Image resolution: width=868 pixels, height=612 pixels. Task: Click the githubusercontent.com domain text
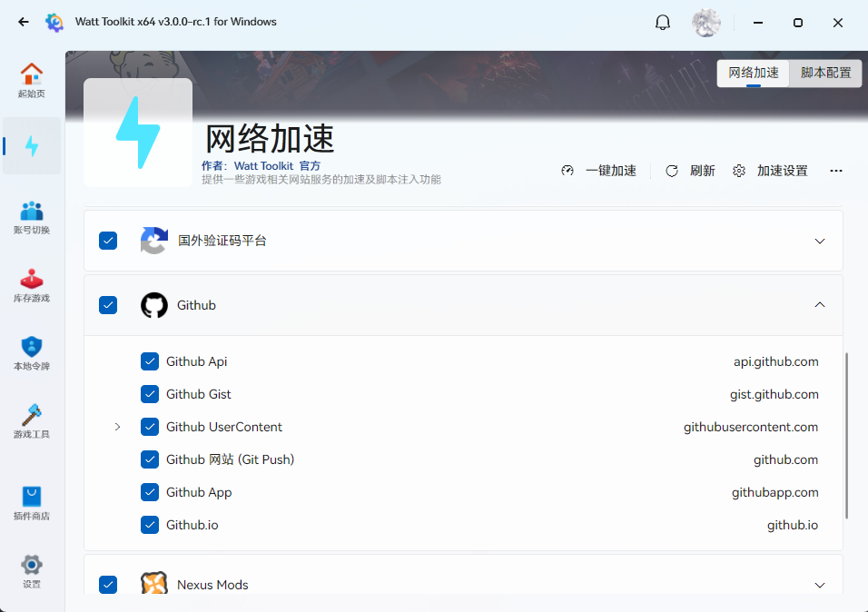(751, 427)
